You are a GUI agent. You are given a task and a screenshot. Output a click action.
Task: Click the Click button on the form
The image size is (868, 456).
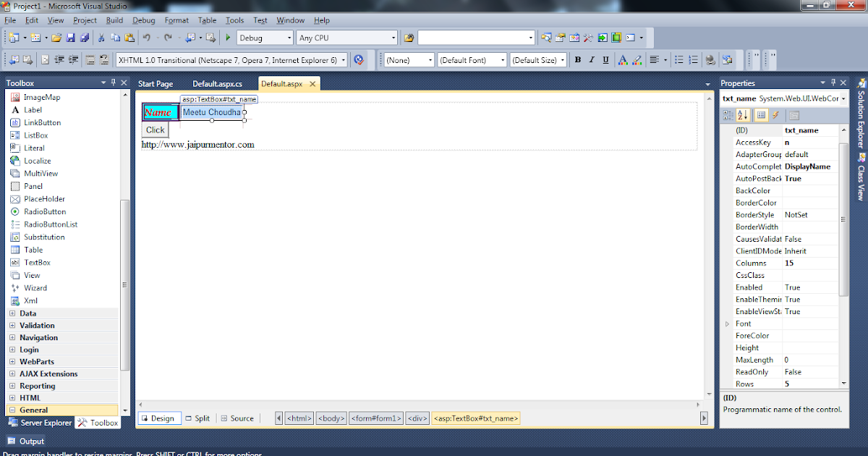click(155, 130)
